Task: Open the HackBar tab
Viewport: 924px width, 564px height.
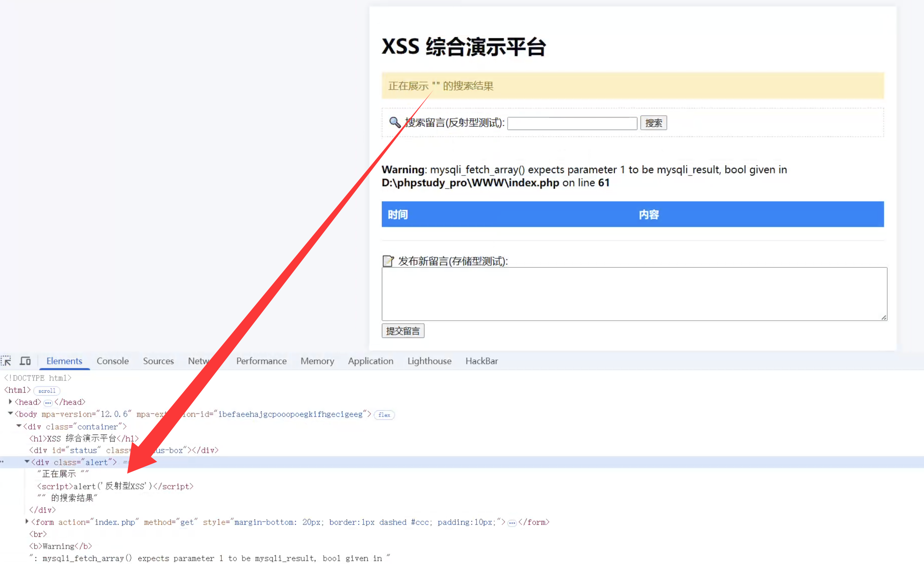Action: point(482,361)
